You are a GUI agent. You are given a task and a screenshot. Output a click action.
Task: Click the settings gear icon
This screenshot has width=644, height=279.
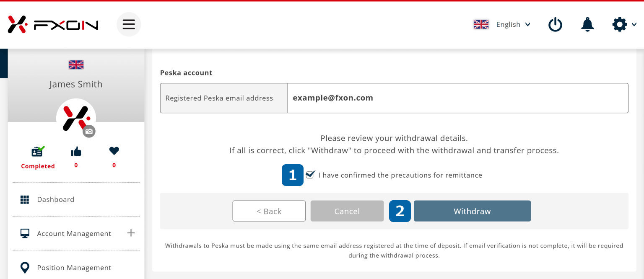619,24
